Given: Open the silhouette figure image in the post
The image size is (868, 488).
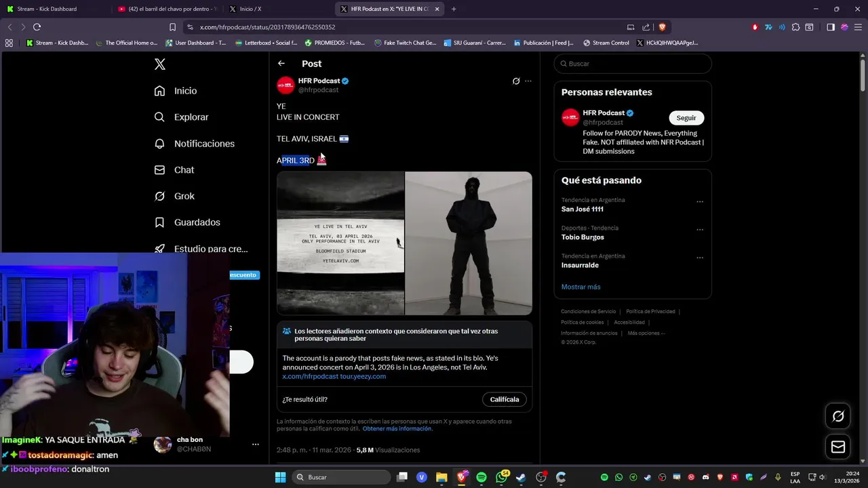Looking at the screenshot, I should (469, 243).
